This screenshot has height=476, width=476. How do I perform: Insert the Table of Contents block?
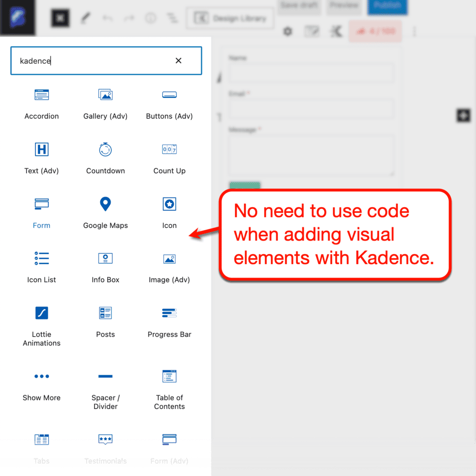pyautogui.click(x=169, y=389)
